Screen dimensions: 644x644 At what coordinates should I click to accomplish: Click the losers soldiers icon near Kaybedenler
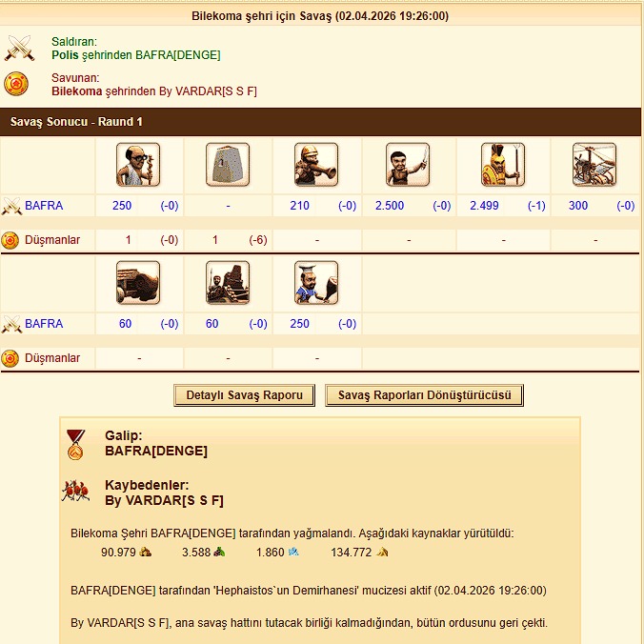75,491
